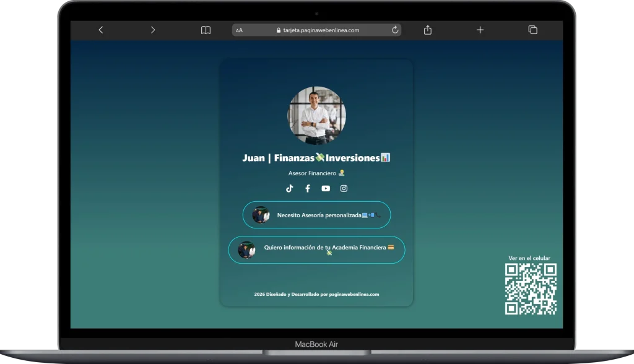Go back to the previous page
Viewport: 634px width, 364px height.
[x=101, y=30]
